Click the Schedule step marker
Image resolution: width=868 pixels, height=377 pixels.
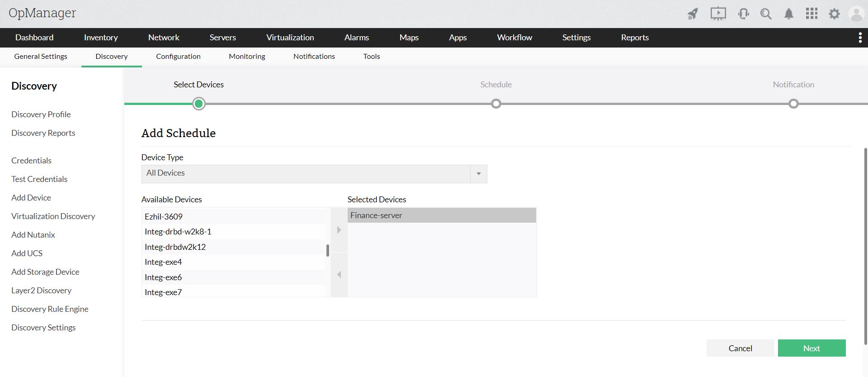click(496, 104)
